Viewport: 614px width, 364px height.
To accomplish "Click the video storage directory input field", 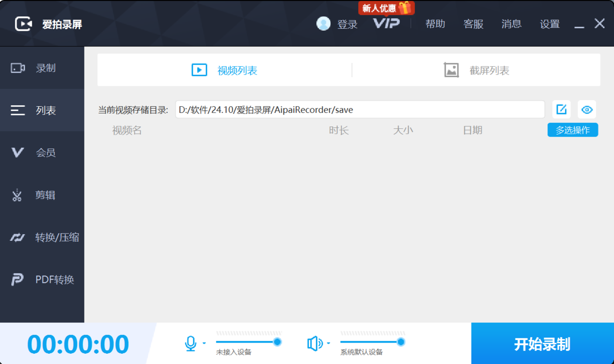I will click(x=358, y=109).
